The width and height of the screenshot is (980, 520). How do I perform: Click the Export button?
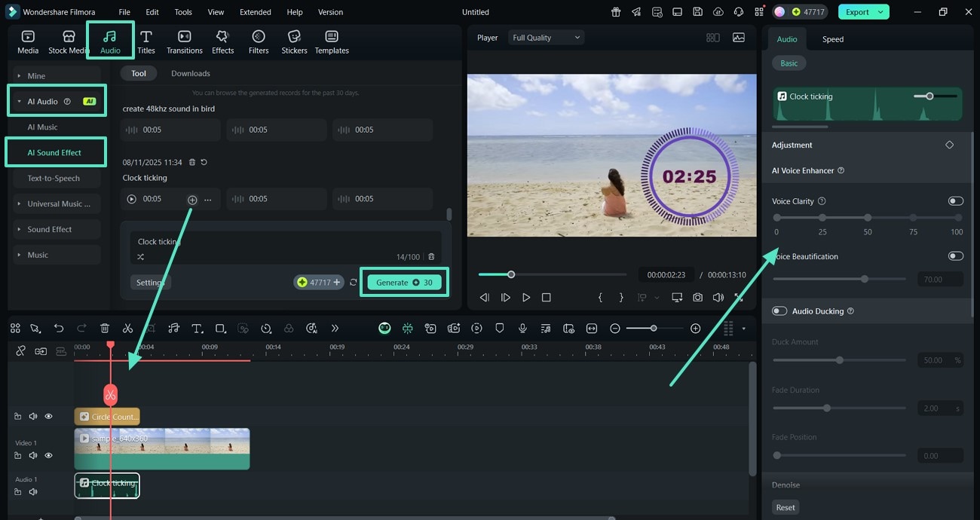pyautogui.click(x=863, y=12)
